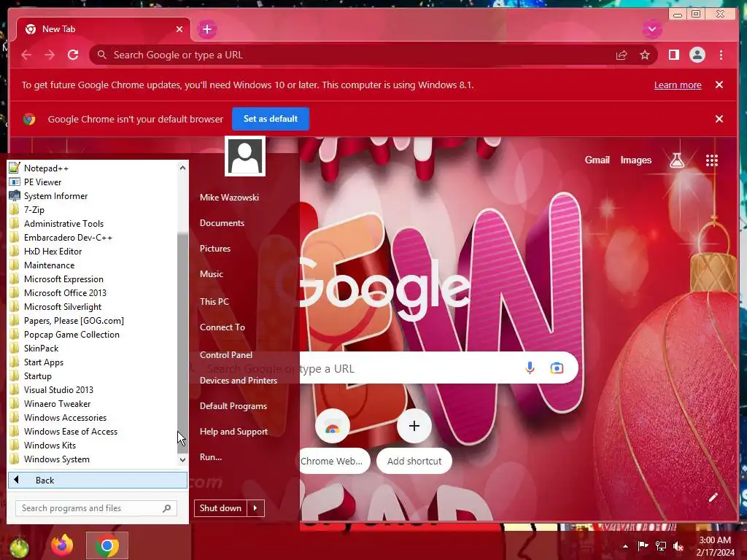This screenshot has height=560, width=747.
Task: Open the Chrome side panel icon
Action: click(x=673, y=55)
